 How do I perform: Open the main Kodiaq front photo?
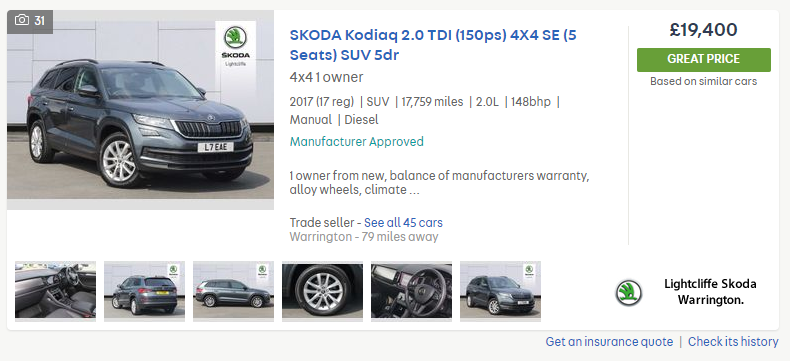coord(141,110)
